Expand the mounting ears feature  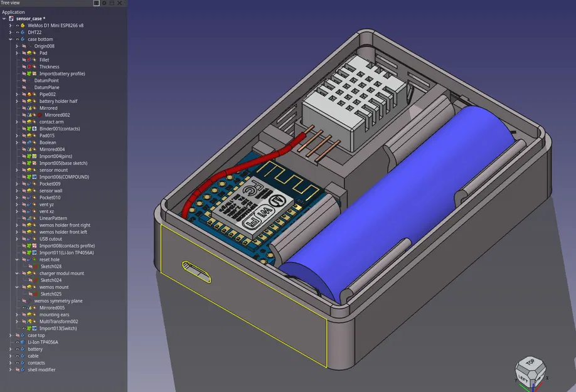[x=17, y=315]
